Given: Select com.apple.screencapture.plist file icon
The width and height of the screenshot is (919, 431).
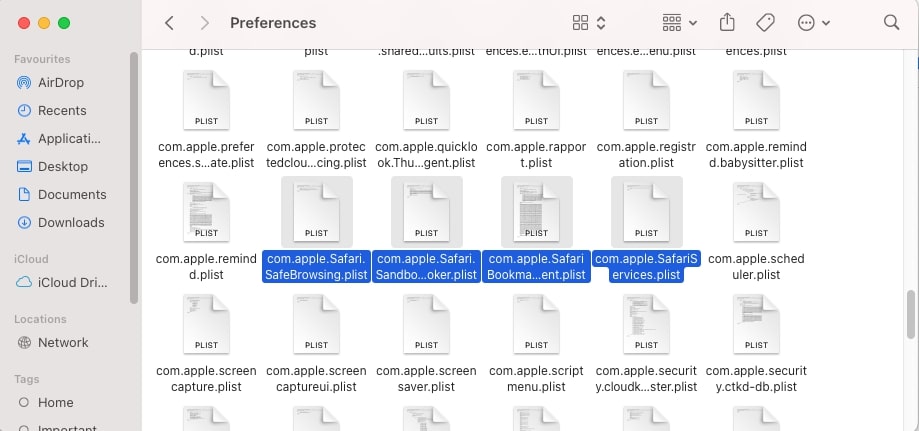Looking at the screenshot, I should [206, 324].
